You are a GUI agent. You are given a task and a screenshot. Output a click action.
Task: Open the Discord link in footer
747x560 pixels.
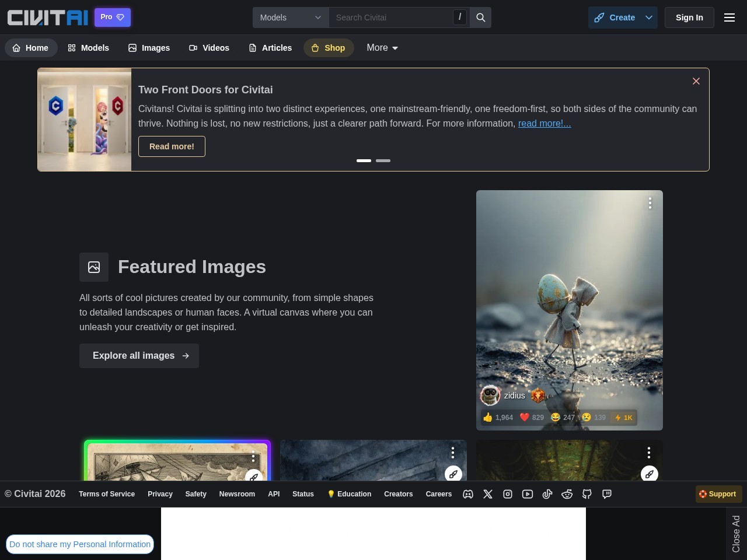coord(468,494)
